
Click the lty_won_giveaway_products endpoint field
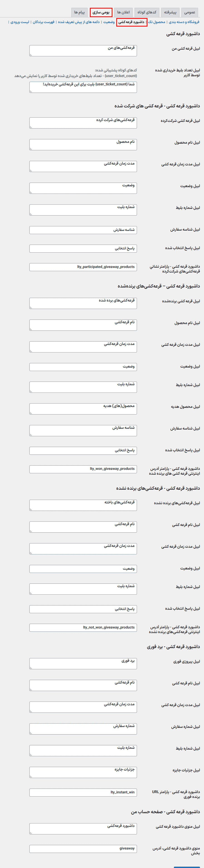pyautogui.click(x=83, y=469)
